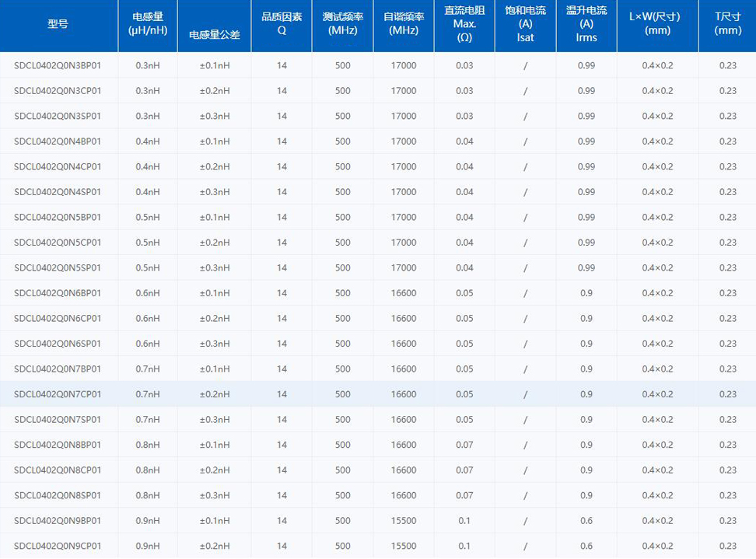The image size is (756, 559).
Task: Select the L×W(尺寸) column header
Action: coord(657,24)
